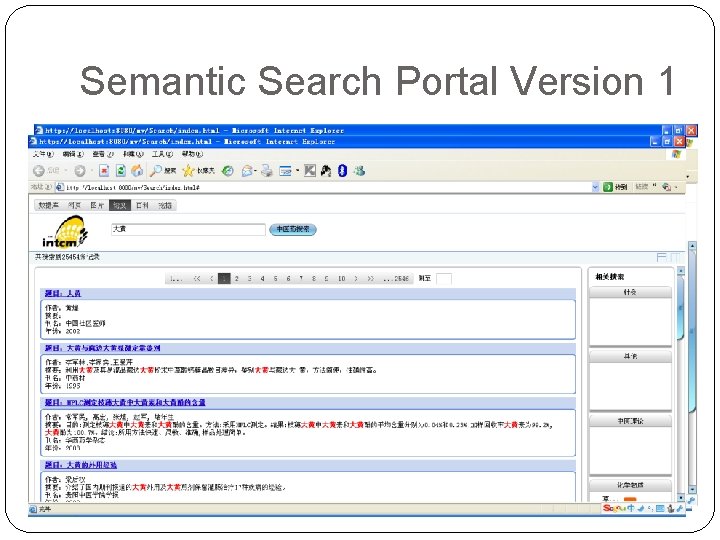Expand second related-search category header
Image resolution: width=720 pixels, height=540 pixels.
[x=630, y=356]
